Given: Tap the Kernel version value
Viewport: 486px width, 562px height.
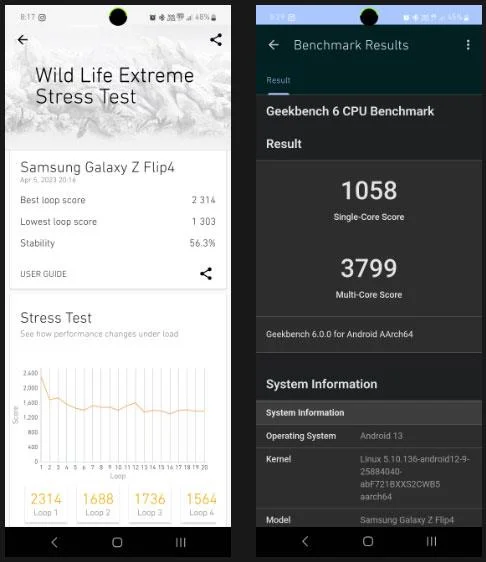Looking at the screenshot, I should (415, 478).
